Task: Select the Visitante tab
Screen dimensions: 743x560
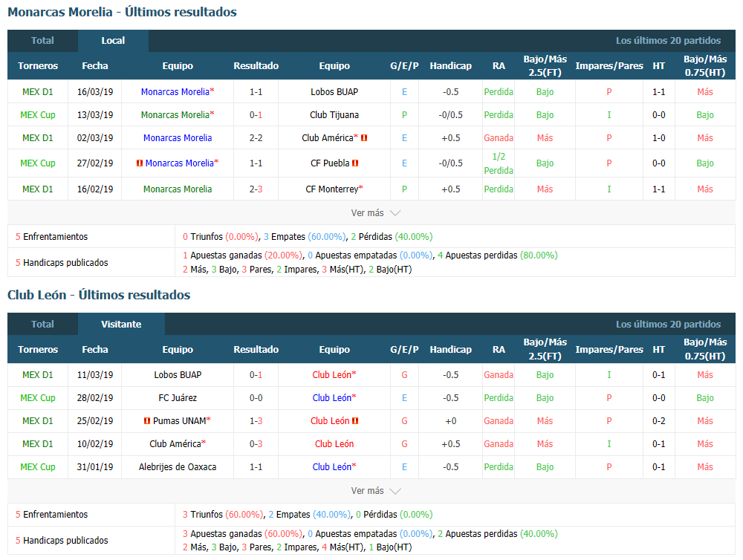Action: (x=121, y=324)
